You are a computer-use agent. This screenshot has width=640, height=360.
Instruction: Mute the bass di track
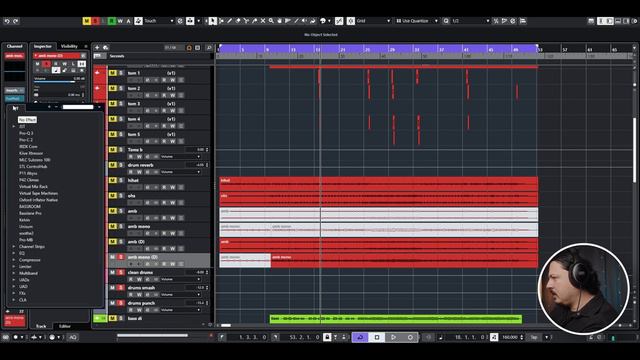(113, 318)
